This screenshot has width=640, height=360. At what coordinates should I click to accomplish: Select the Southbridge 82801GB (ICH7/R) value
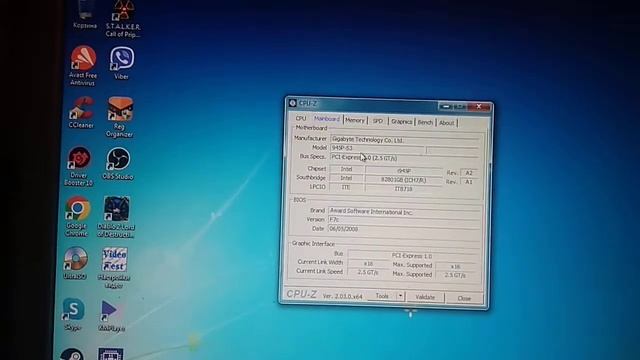[x=403, y=180]
